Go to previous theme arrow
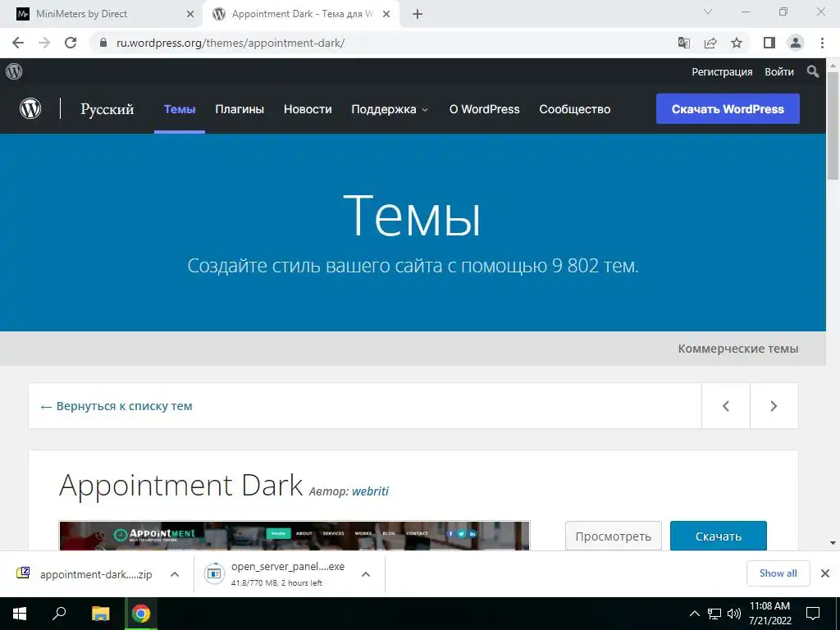840x630 pixels. pyautogui.click(x=726, y=406)
